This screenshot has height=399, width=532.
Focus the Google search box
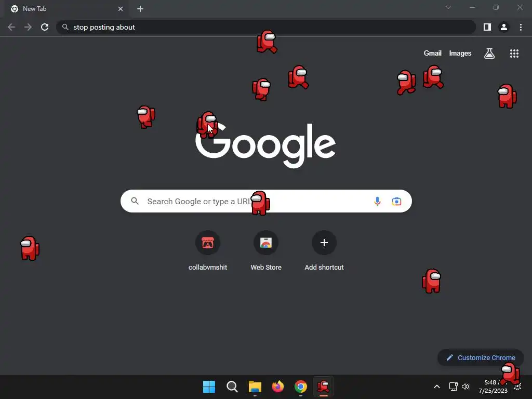click(x=266, y=201)
